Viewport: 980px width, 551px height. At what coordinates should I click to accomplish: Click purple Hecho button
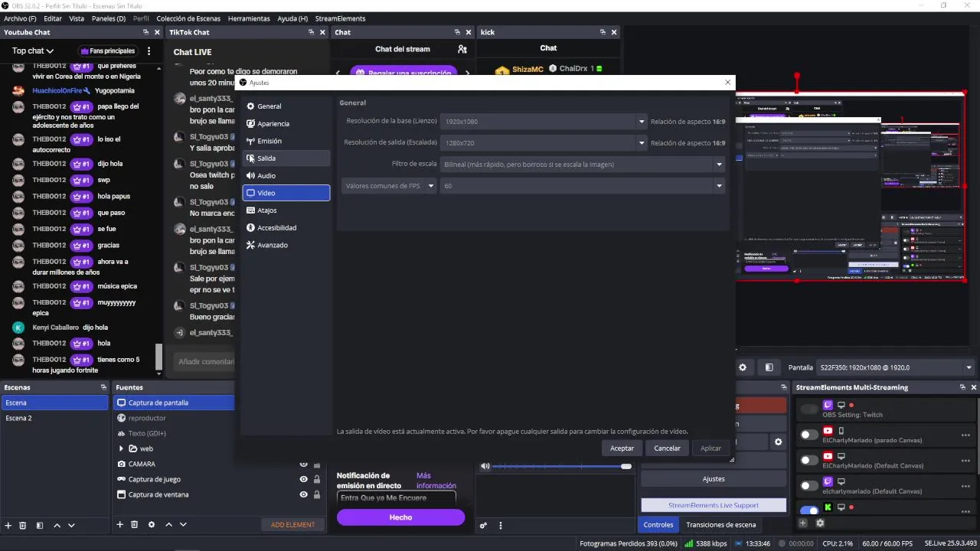point(400,517)
